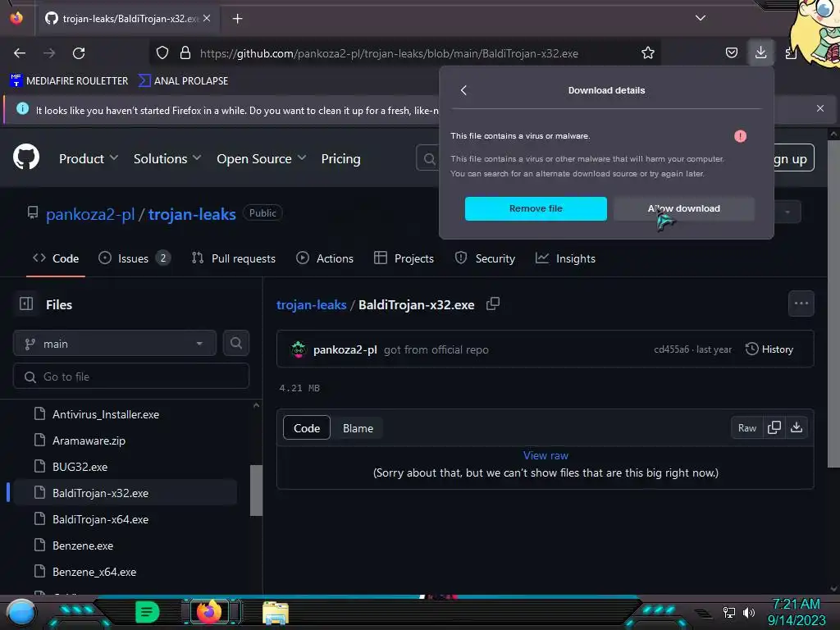Click the file tree scrollbar thumb

[256, 491]
